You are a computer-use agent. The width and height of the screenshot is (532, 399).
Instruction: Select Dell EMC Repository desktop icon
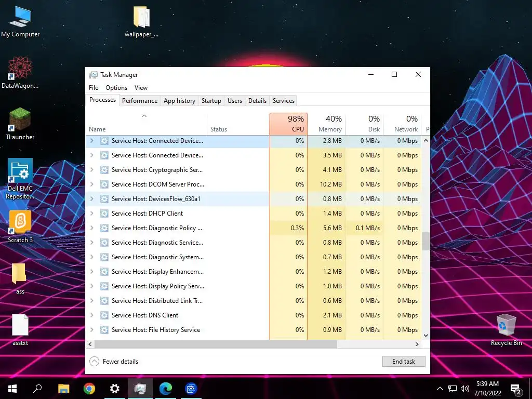click(20, 179)
